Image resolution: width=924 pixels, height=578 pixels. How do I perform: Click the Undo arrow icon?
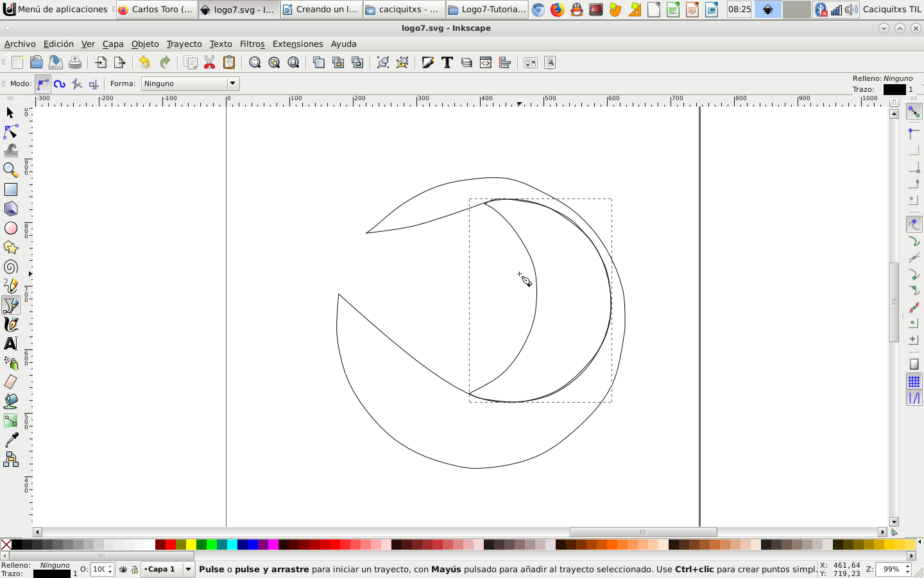pos(144,62)
